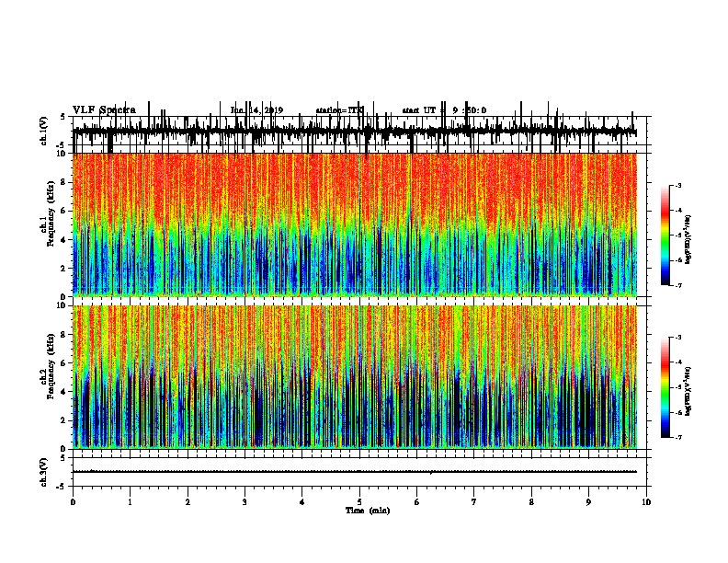Screen dimensions: 728x563
Task: Click the 'start UT' time header
Action: [444, 110]
